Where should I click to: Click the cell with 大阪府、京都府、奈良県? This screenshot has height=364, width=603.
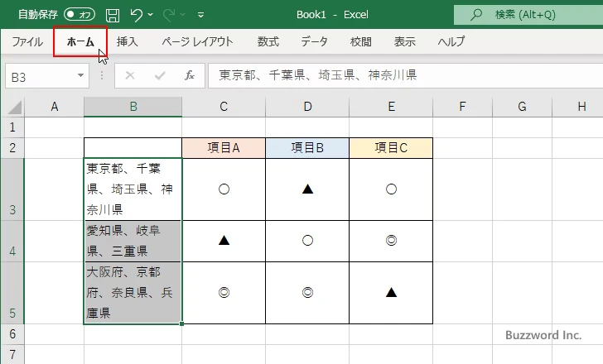point(133,293)
